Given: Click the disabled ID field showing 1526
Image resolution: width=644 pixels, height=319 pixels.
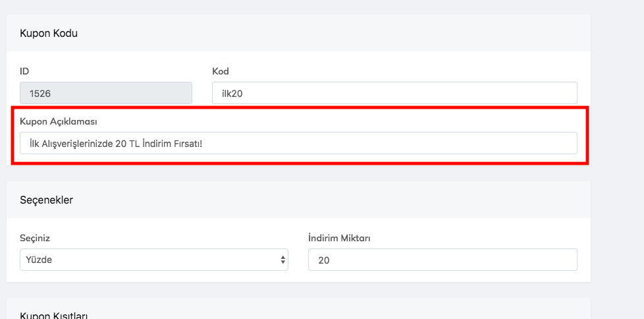Looking at the screenshot, I should (x=105, y=93).
